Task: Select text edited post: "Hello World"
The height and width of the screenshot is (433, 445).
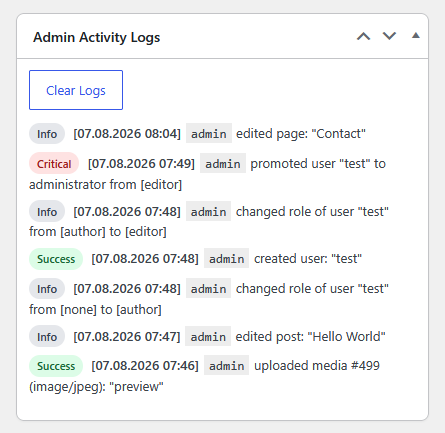Action: (x=311, y=336)
